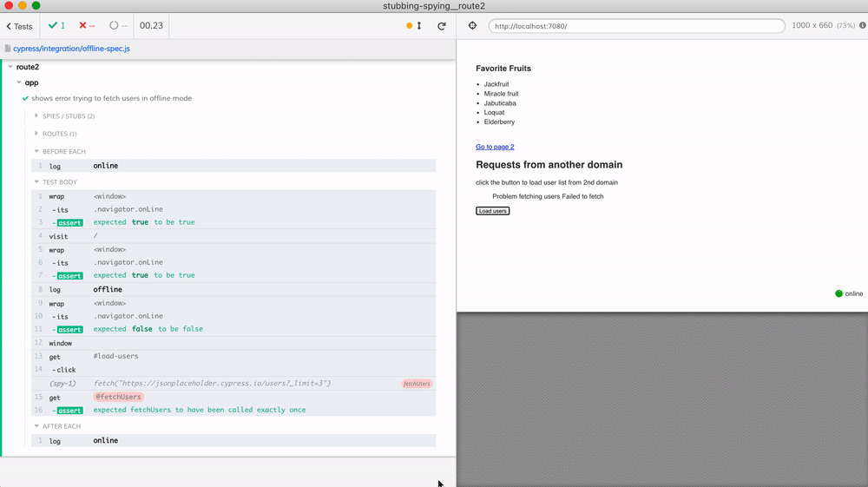This screenshot has width=868, height=487.
Task: Select command 6 'its .navigator.onLine'
Action: point(233,262)
